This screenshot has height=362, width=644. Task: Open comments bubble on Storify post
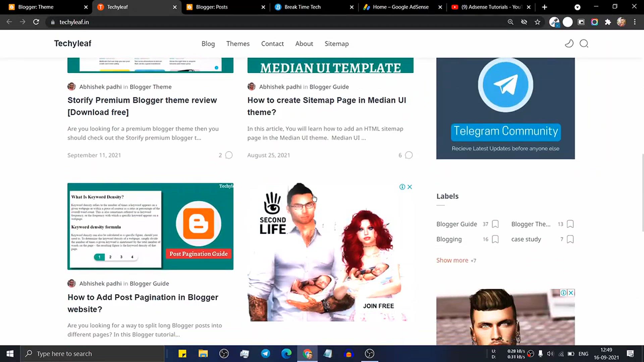coord(229,155)
